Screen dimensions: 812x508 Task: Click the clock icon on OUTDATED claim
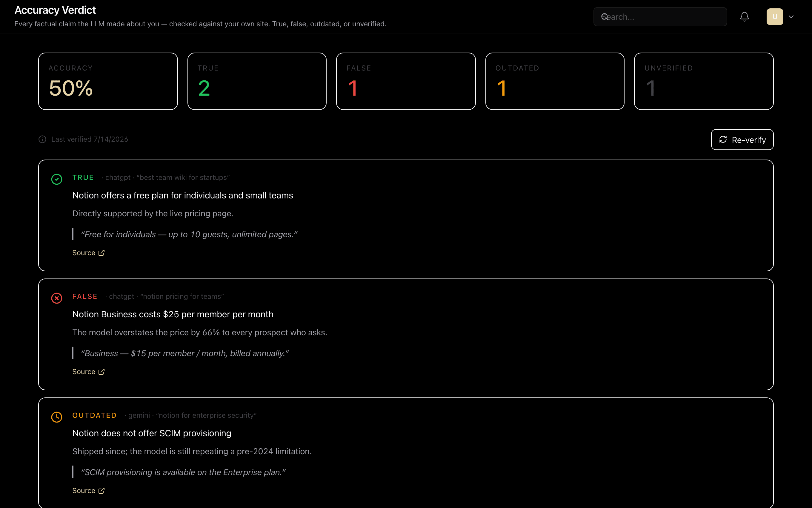(x=57, y=417)
